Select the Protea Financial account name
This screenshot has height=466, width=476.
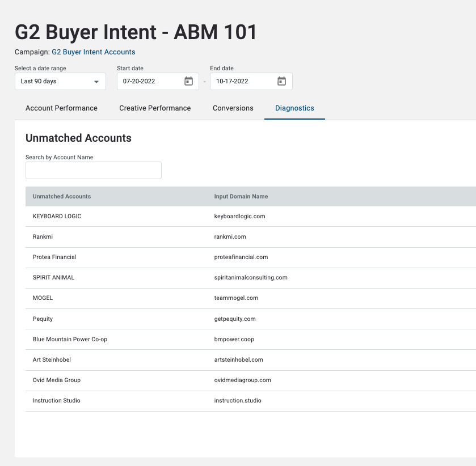[x=54, y=257]
